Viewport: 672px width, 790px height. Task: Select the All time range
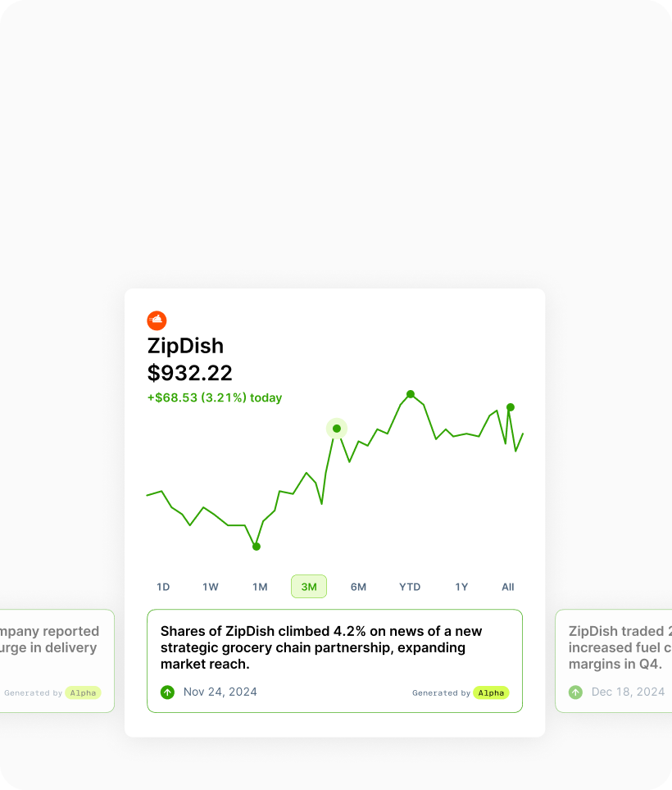pos(508,587)
